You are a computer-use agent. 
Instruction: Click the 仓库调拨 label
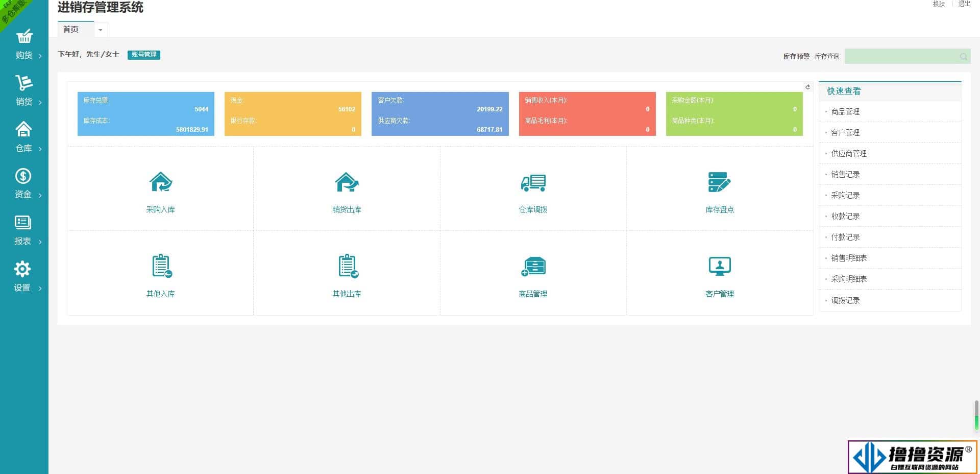point(533,209)
